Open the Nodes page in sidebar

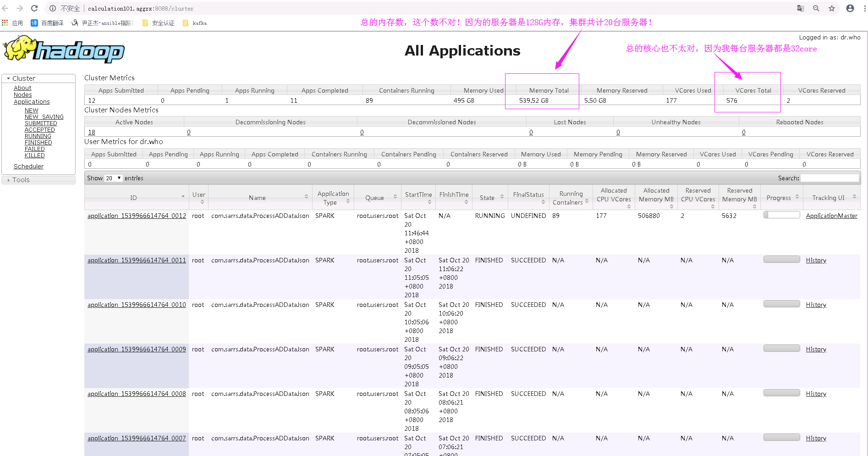pos(22,95)
